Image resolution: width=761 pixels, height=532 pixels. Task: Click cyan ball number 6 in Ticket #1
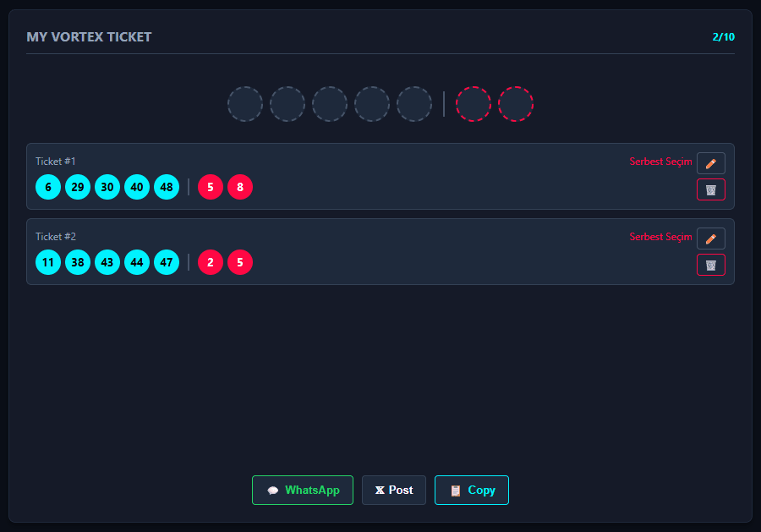tap(48, 187)
